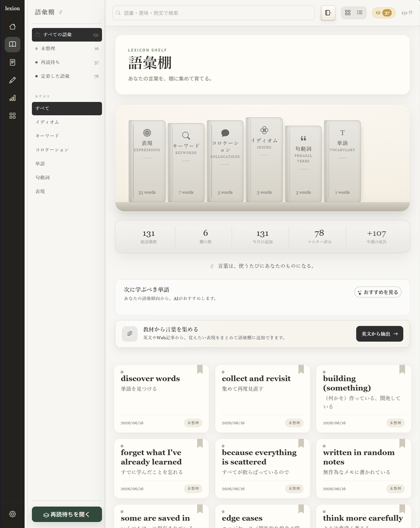Open the home icon in left rail
The height and width of the screenshot is (528, 420).
tap(13, 27)
